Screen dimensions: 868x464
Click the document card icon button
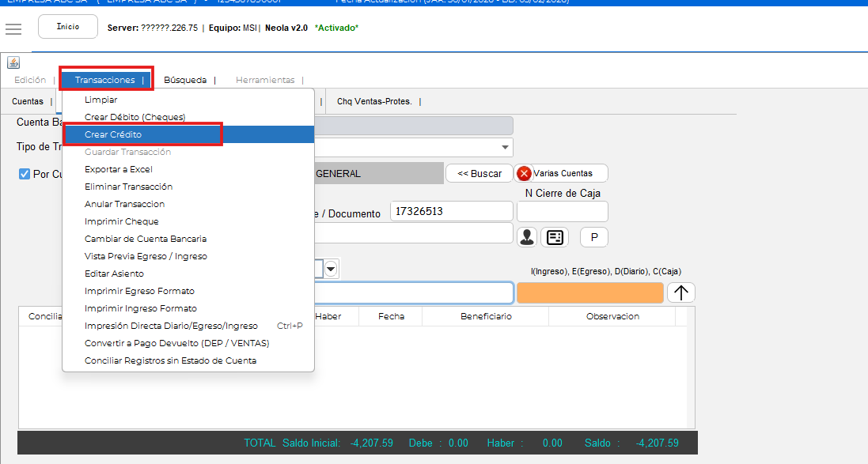[x=556, y=236]
